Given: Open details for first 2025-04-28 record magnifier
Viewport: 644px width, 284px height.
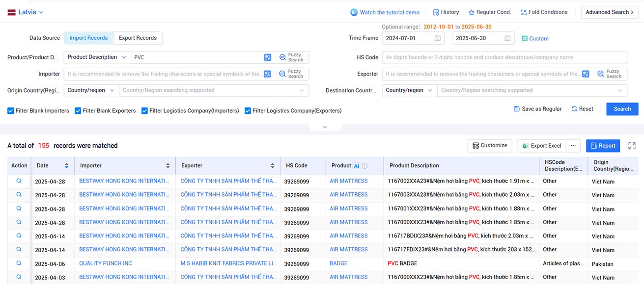Looking at the screenshot, I should tap(19, 181).
